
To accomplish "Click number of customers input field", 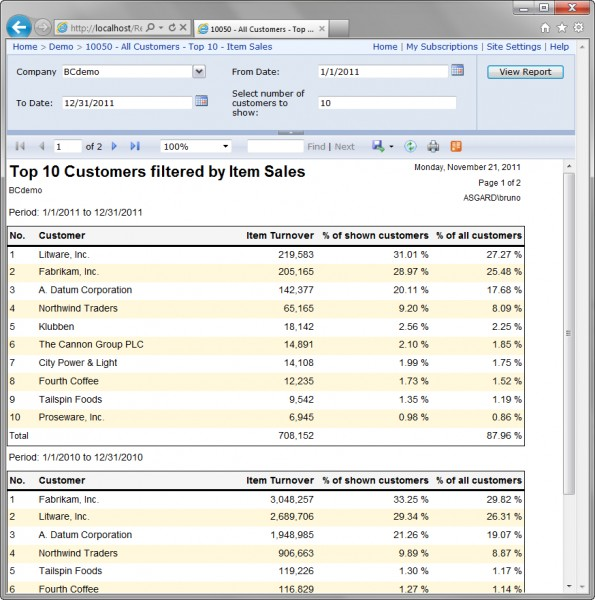I will click(x=387, y=103).
